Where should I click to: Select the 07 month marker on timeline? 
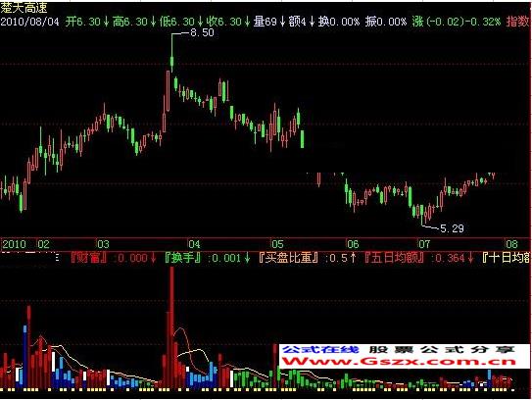click(x=424, y=244)
